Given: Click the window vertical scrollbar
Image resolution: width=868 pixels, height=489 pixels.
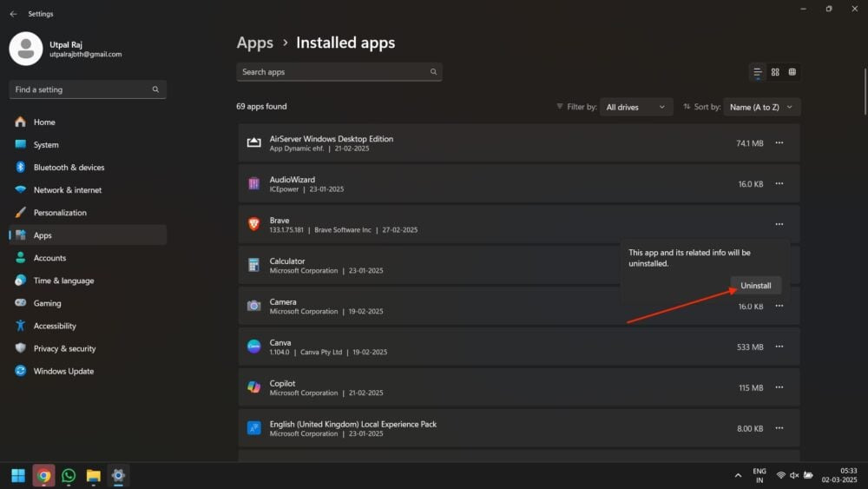Looking at the screenshot, I should point(865,91).
